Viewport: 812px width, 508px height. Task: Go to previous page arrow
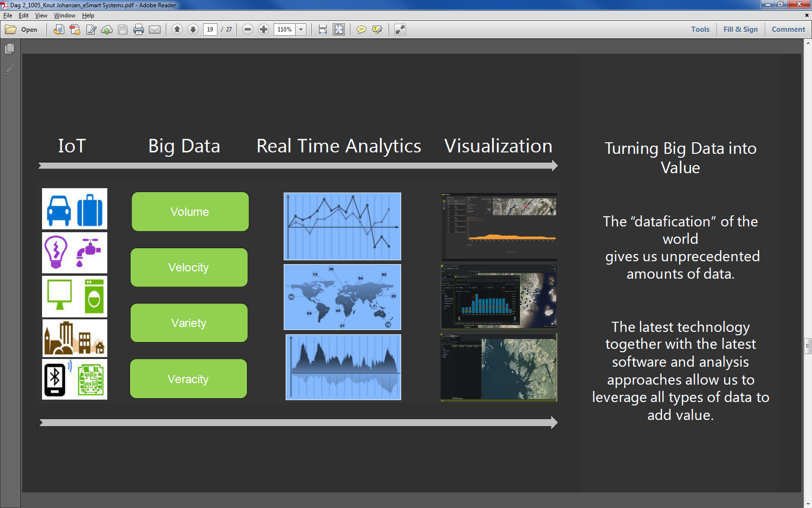pyautogui.click(x=177, y=30)
